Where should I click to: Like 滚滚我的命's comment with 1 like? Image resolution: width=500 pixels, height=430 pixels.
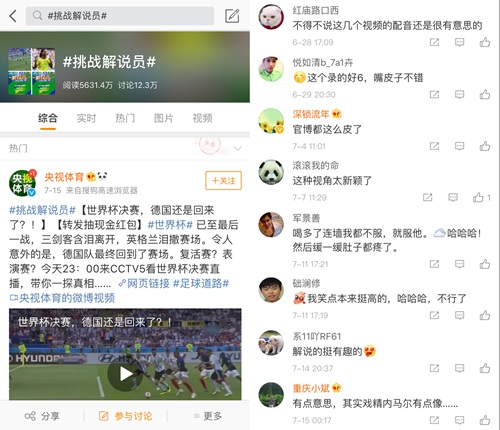click(478, 197)
